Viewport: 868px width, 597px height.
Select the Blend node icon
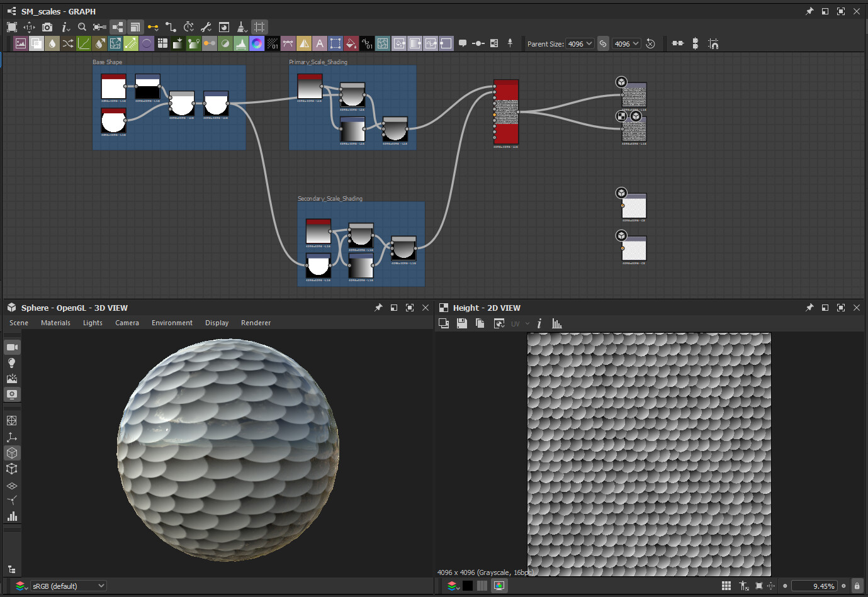[x=37, y=43]
